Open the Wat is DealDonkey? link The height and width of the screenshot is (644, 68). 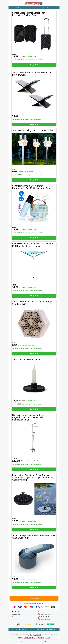(17, 614)
